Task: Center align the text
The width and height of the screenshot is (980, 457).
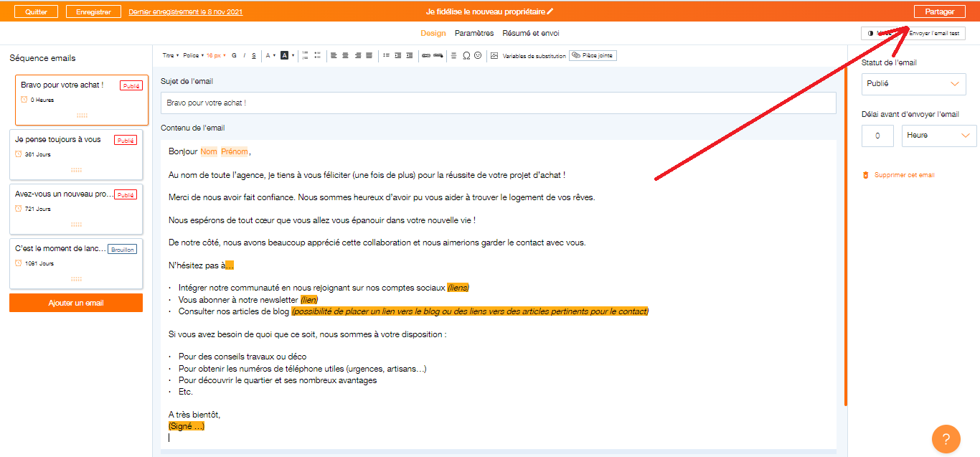Action: click(x=345, y=55)
